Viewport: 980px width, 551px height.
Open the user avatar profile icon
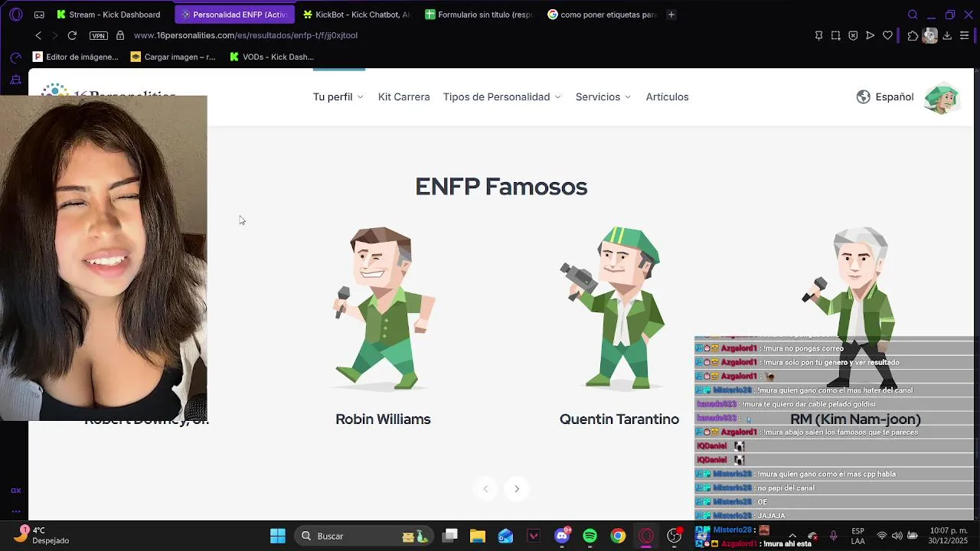pyautogui.click(x=942, y=97)
